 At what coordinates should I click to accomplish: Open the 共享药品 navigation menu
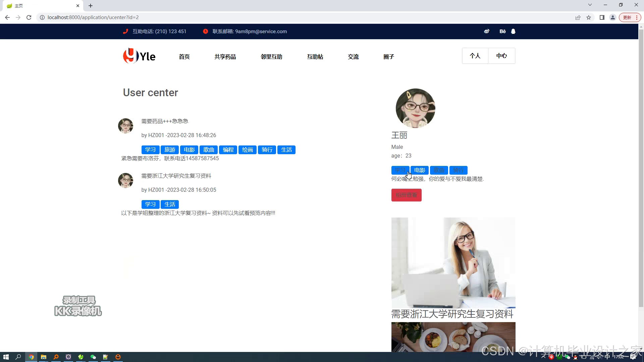coord(225,57)
